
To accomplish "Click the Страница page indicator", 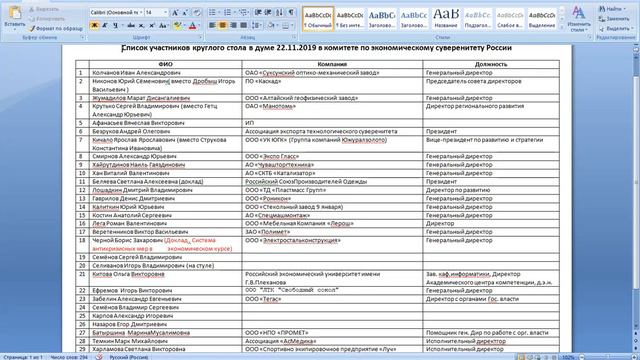I will tap(23, 357).
